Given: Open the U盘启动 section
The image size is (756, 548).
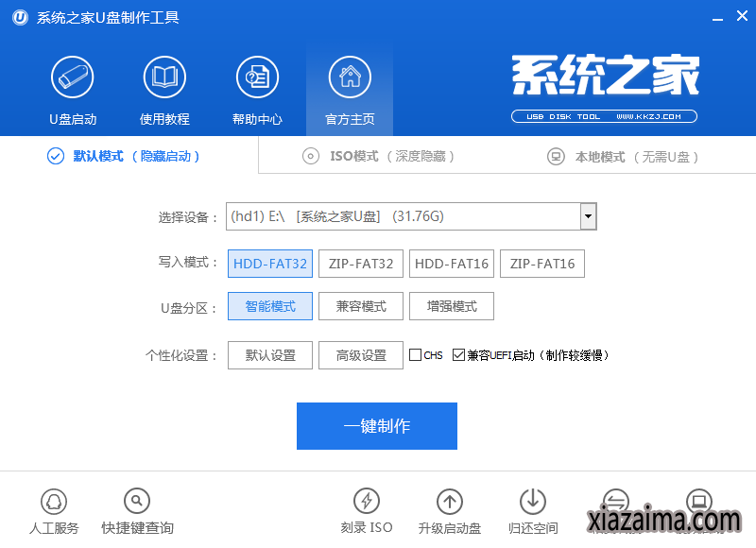Looking at the screenshot, I should [73, 91].
